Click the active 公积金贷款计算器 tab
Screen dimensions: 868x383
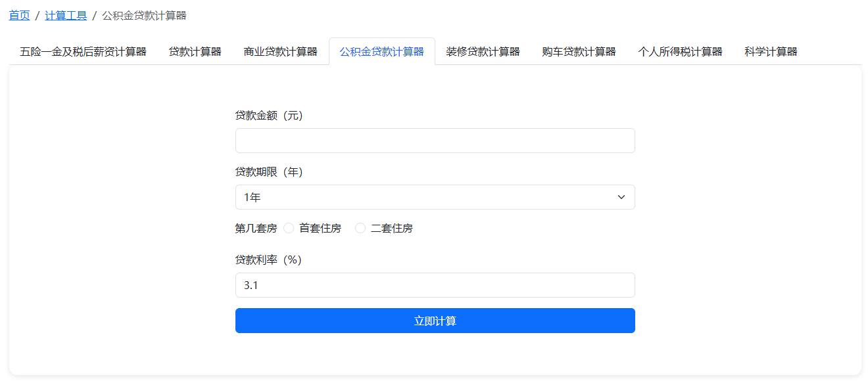(381, 51)
